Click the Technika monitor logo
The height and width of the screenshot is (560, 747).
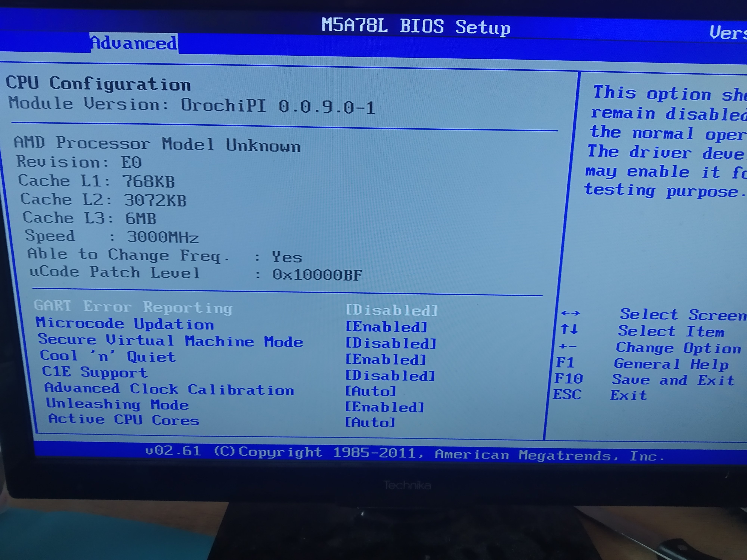coord(407,485)
